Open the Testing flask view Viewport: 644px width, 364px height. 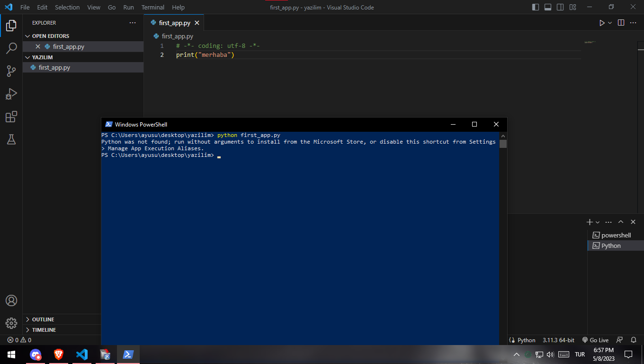click(x=11, y=139)
